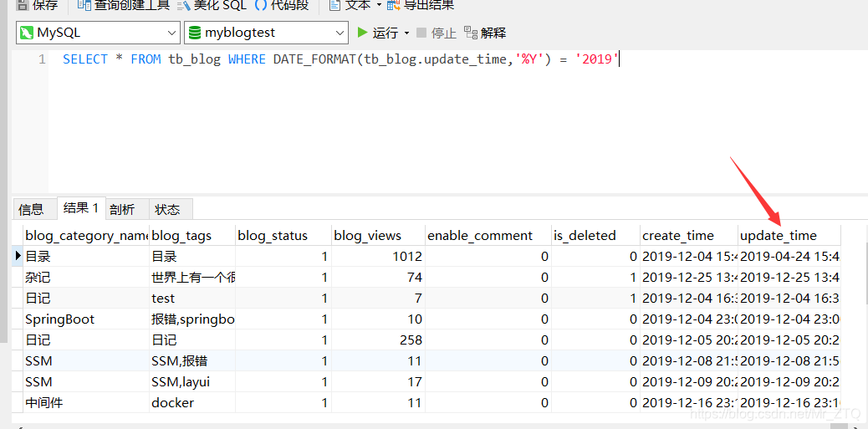Click the docker tags cell
Viewport: 868px width, 429px height.
[192, 403]
